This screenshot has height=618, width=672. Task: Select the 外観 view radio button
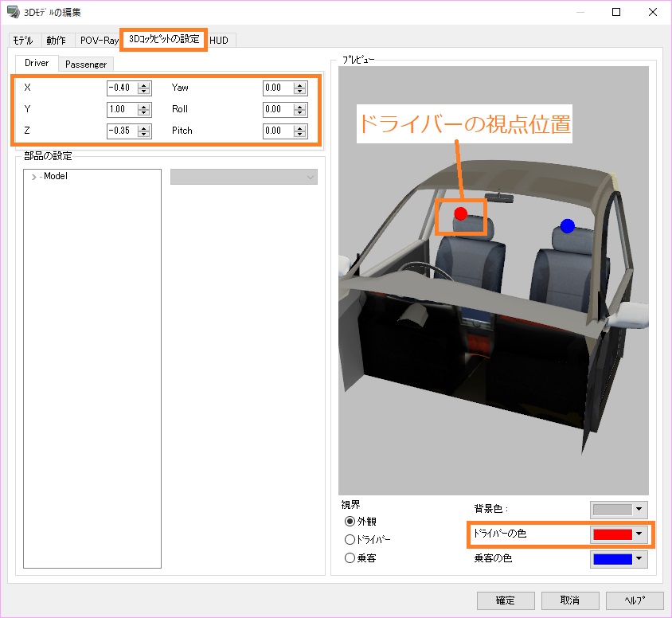350,522
